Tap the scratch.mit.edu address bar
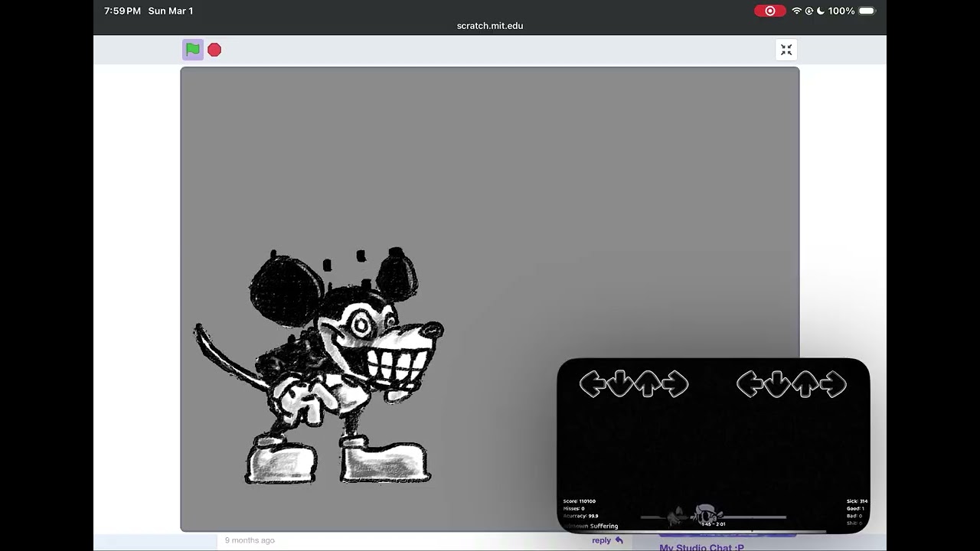Viewport: 980px width, 551px height. pos(490,25)
